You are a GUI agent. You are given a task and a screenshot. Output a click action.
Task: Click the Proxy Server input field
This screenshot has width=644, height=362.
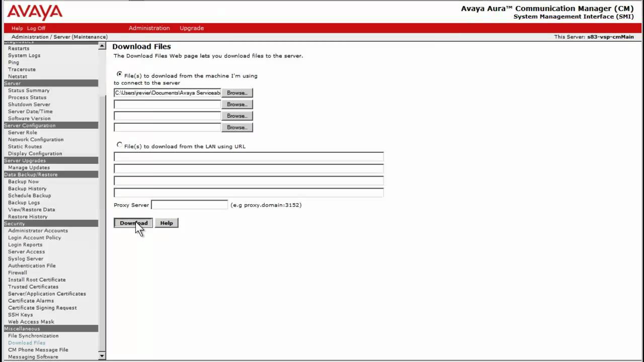[190, 205]
